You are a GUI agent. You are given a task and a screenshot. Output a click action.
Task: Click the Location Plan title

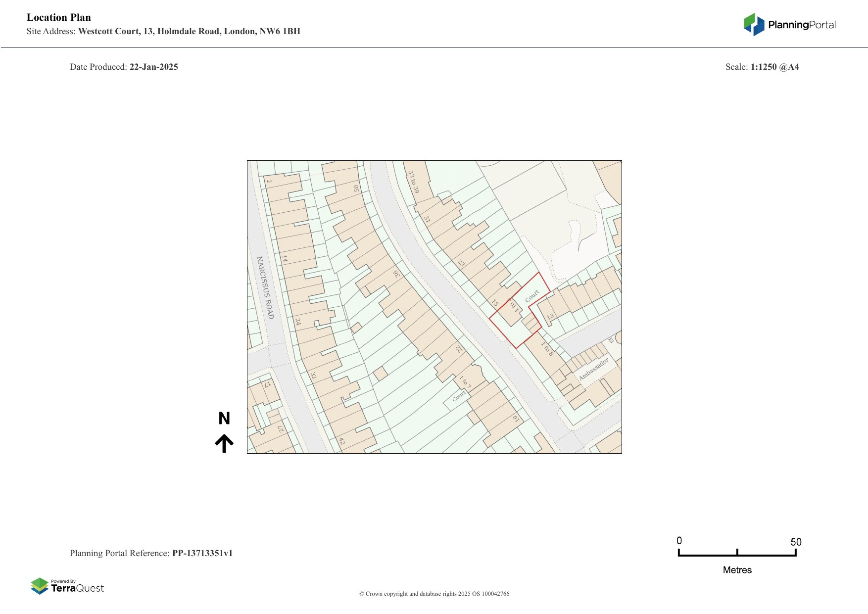click(x=59, y=17)
